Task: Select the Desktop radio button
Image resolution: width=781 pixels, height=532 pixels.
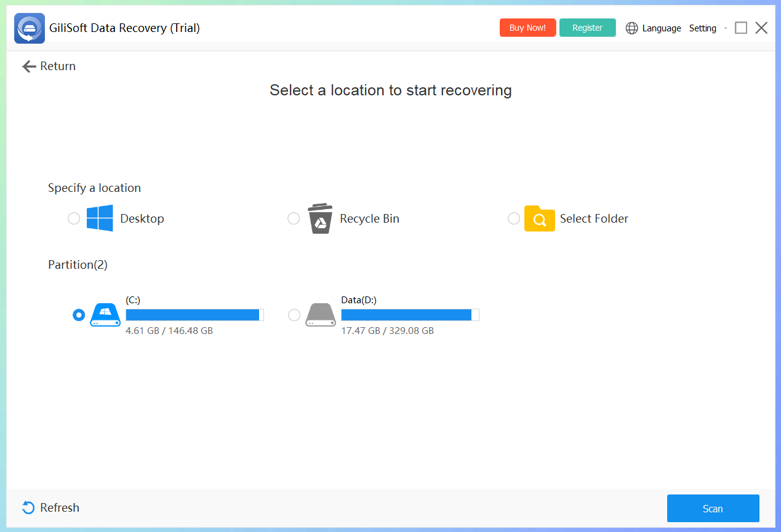Action: point(74,218)
